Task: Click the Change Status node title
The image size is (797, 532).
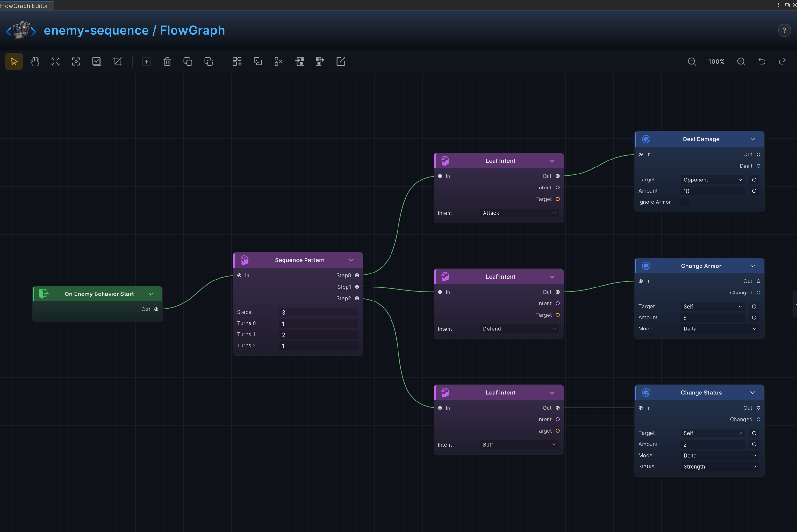Action: (x=701, y=393)
